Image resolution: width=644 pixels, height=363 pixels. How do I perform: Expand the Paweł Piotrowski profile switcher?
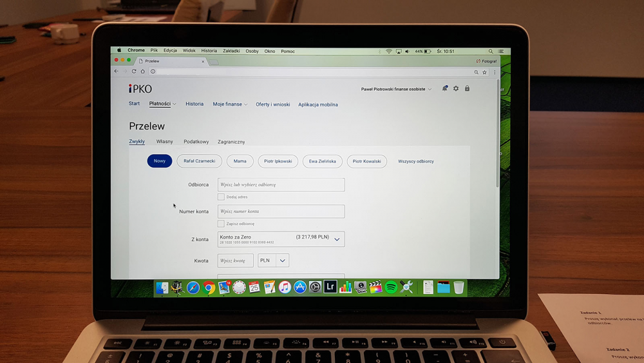tap(396, 89)
